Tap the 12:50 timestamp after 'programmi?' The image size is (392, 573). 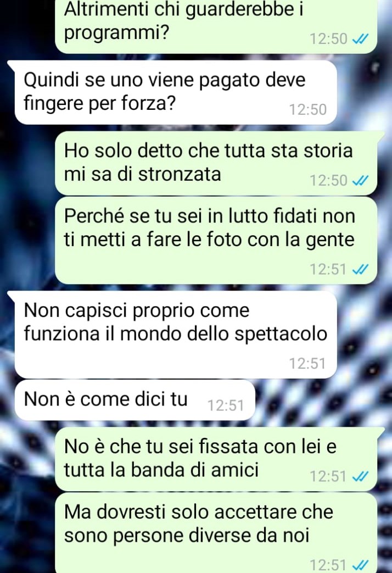tap(328, 39)
